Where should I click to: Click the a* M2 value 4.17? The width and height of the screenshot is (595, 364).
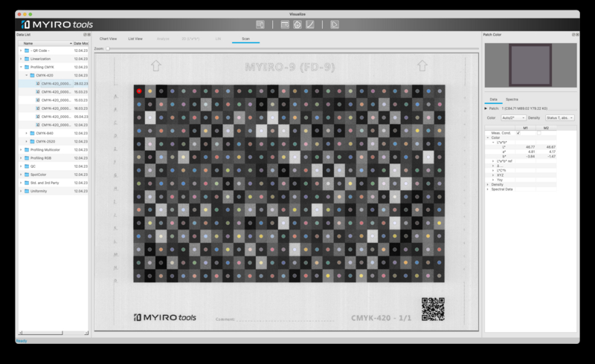click(x=552, y=152)
